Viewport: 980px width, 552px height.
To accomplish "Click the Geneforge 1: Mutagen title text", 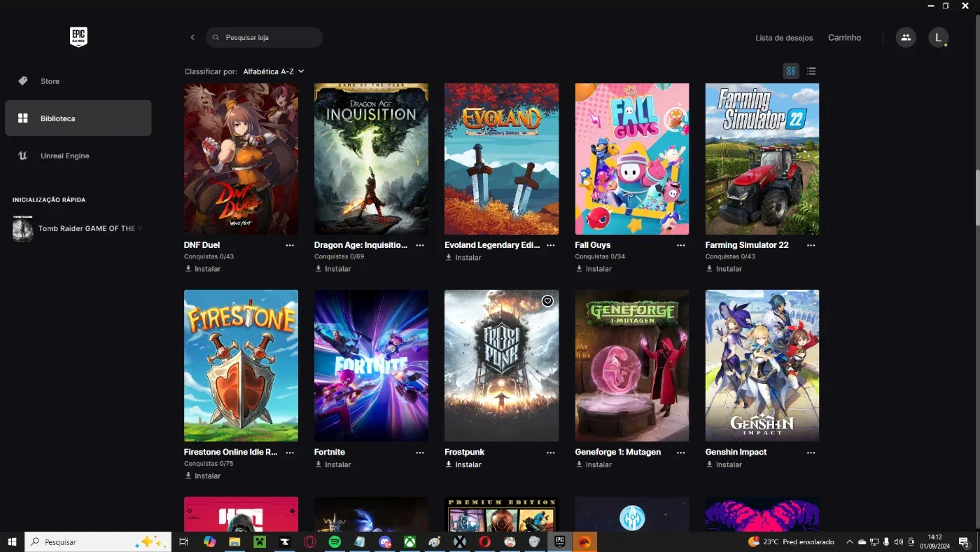I will click(x=618, y=453).
